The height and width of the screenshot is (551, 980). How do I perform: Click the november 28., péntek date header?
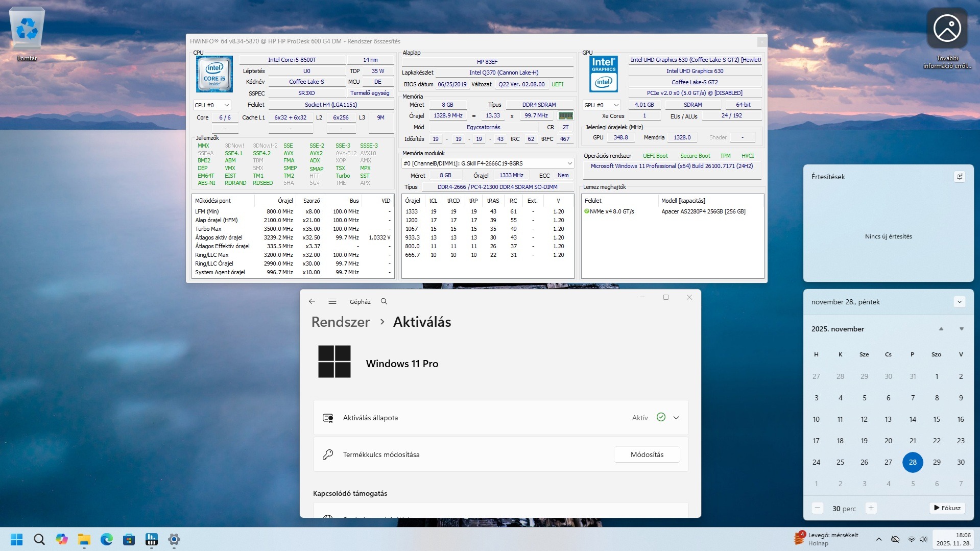845,302
